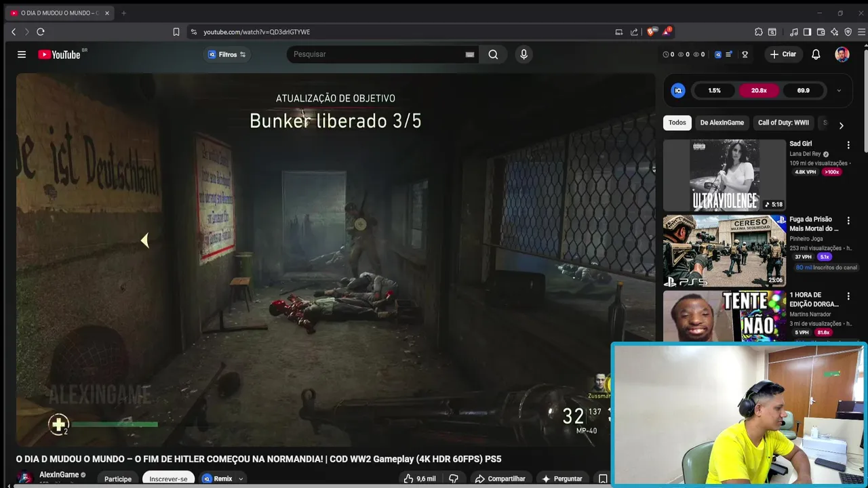Click the vidIQ trophy icon
This screenshot has height=488, width=868.
tap(745, 54)
